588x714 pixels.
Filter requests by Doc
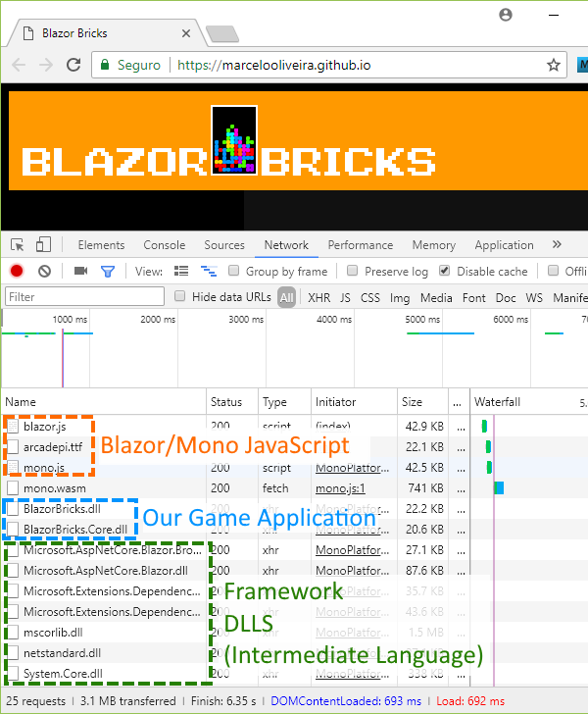pyautogui.click(x=506, y=298)
